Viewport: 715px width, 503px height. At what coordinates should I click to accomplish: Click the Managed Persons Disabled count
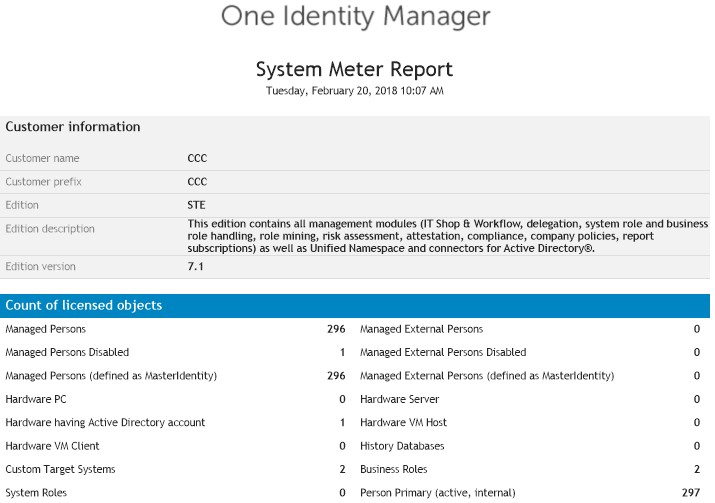[x=342, y=353]
